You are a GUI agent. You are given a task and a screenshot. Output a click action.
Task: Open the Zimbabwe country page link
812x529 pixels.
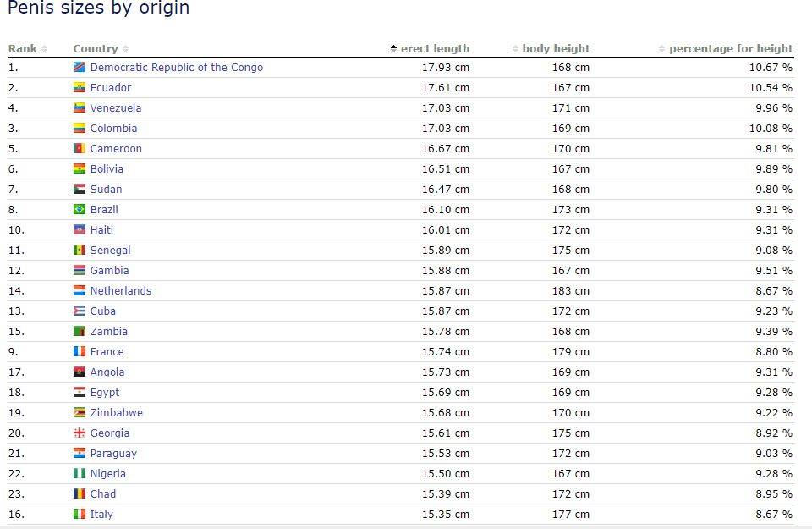(117, 413)
